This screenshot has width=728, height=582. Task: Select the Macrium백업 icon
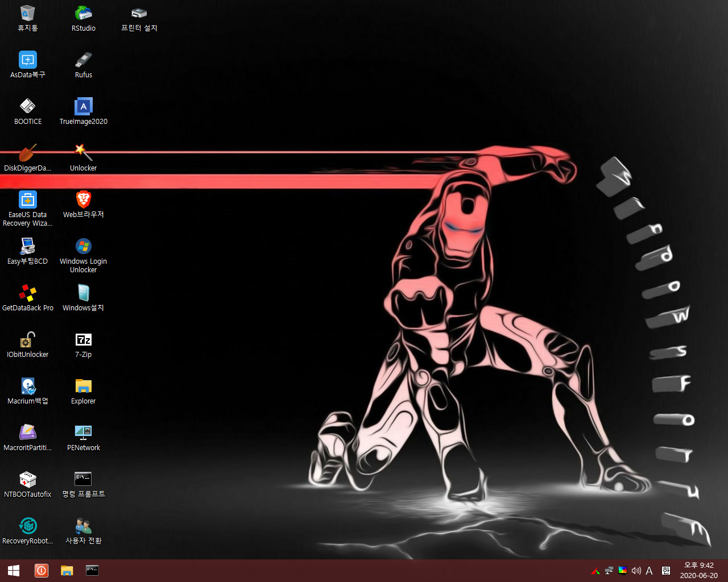coord(27,391)
